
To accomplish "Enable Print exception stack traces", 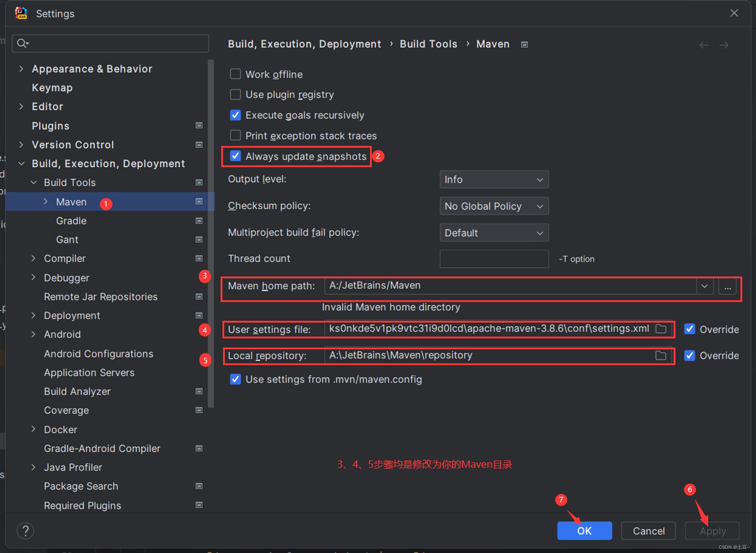I will click(235, 135).
